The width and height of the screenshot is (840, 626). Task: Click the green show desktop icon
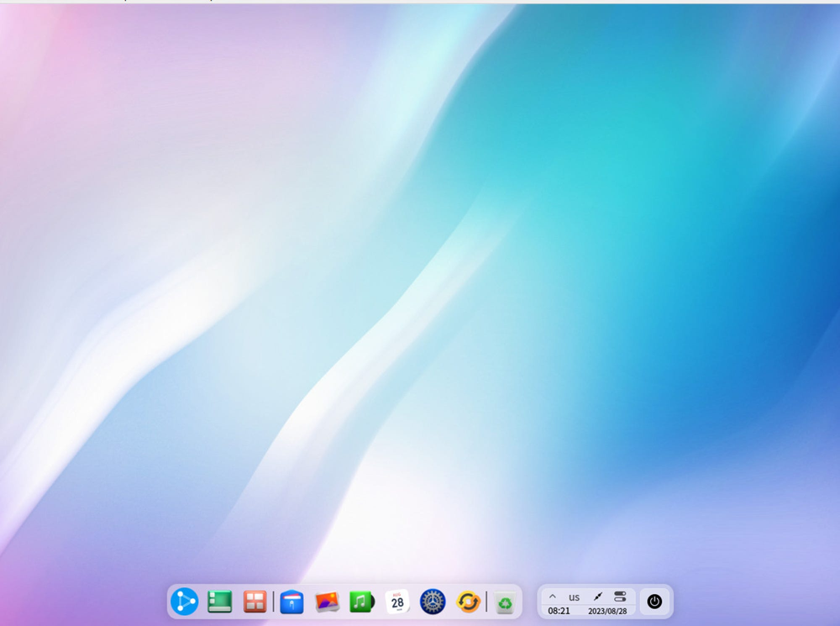(x=220, y=602)
